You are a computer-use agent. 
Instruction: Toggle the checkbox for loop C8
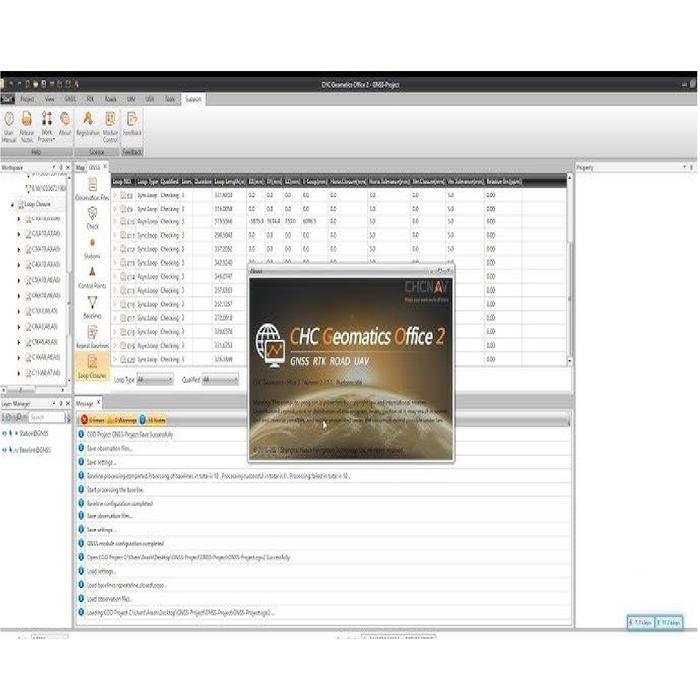coord(123,196)
